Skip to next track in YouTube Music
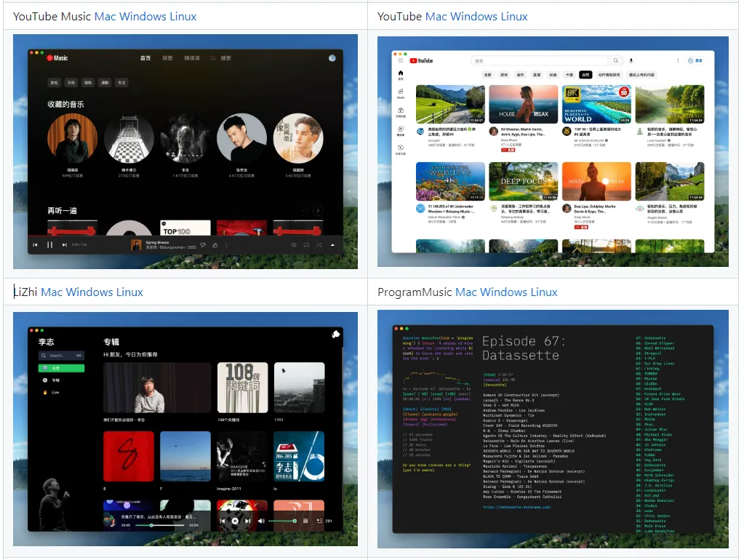The image size is (744, 560). (x=65, y=245)
